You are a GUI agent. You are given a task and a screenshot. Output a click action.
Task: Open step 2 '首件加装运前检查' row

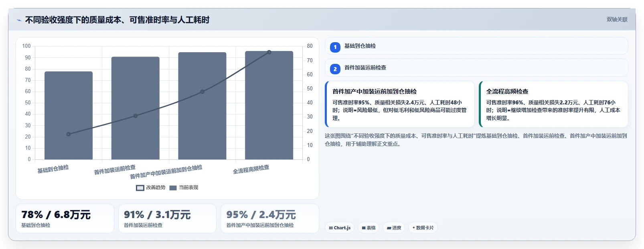pyautogui.click(x=476, y=67)
